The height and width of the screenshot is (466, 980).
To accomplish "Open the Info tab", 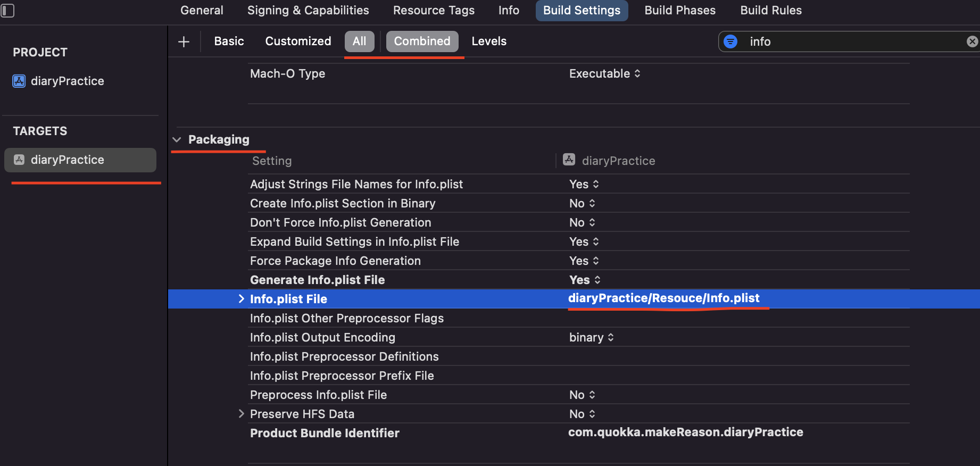I will click(x=509, y=11).
